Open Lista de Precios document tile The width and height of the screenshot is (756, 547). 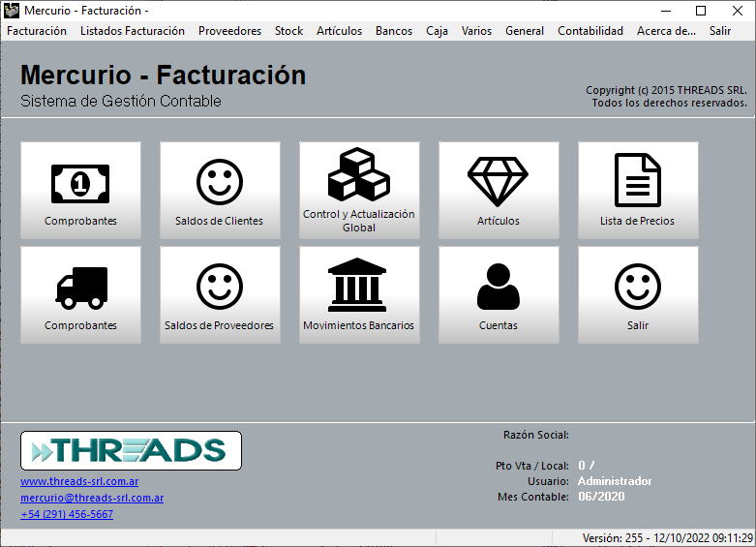638,190
